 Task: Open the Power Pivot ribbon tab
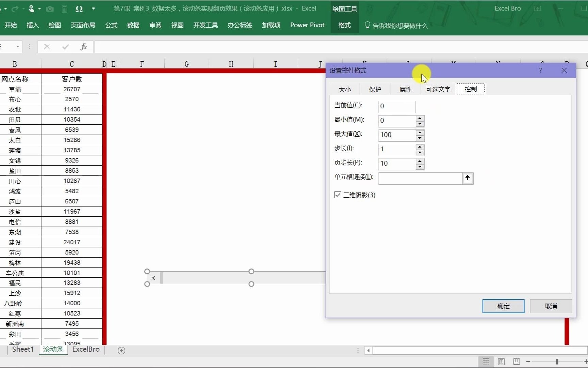coord(307,25)
